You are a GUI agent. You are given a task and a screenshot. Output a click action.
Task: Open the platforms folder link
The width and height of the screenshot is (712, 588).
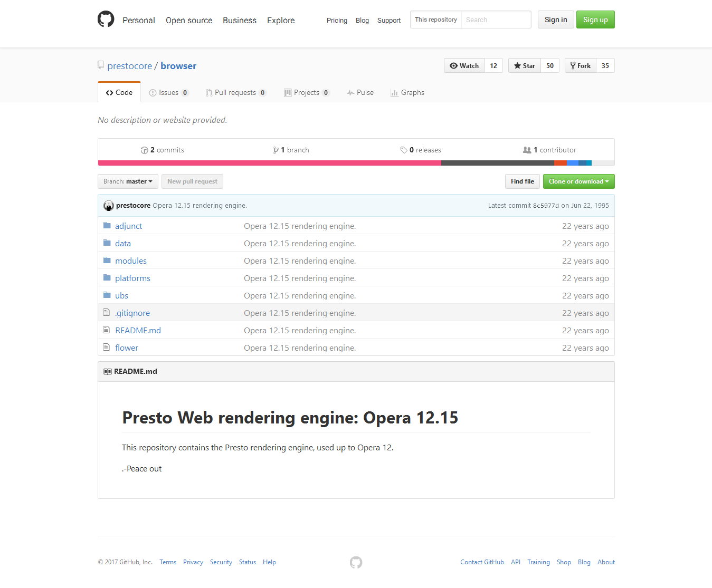pos(132,278)
